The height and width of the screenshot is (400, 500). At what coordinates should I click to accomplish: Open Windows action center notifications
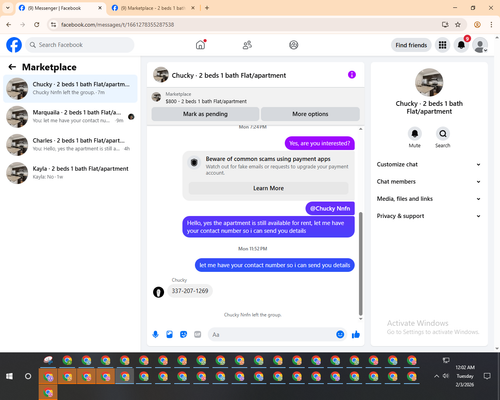click(x=487, y=376)
